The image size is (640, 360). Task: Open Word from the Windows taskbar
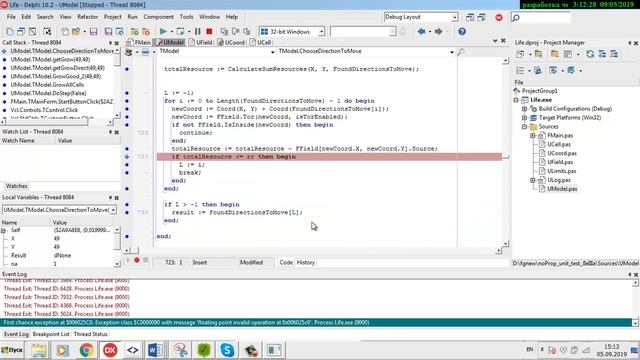coord(155,350)
